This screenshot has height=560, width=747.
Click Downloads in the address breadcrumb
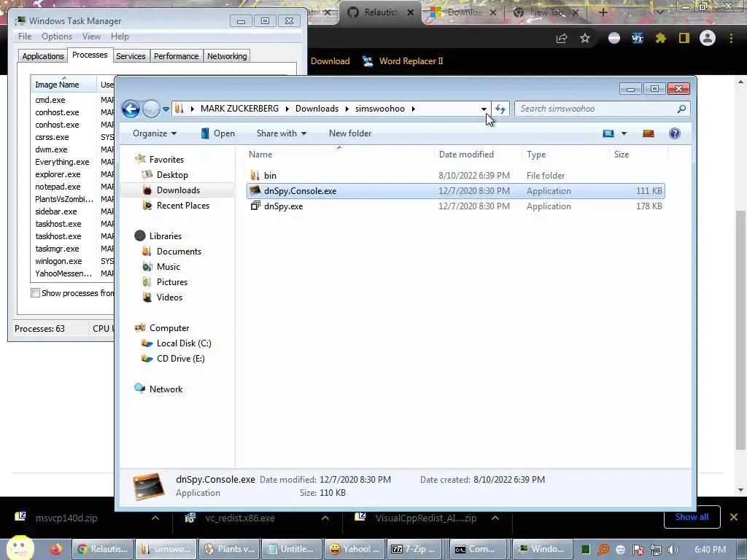pyautogui.click(x=317, y=109)
